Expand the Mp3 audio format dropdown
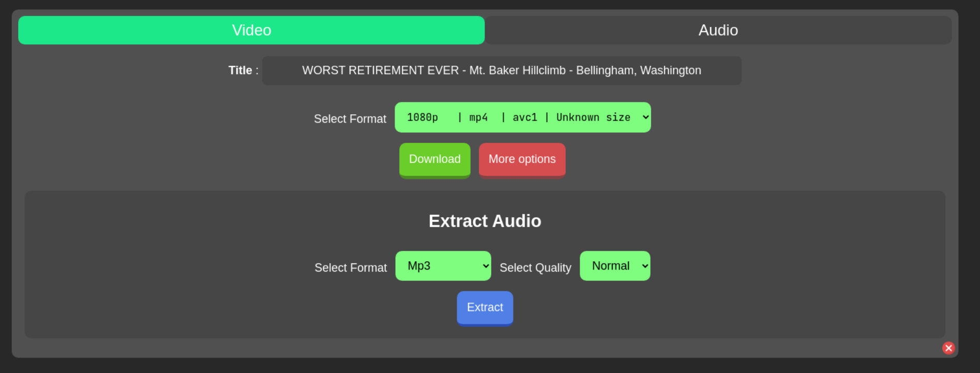980x373 pixels. (x=442, y=266)
